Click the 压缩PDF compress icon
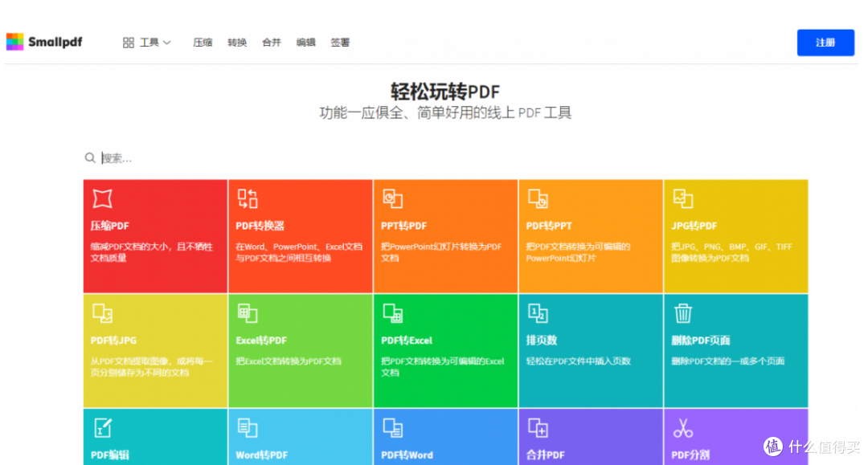 pyautogui.click(x=102, y=198)
